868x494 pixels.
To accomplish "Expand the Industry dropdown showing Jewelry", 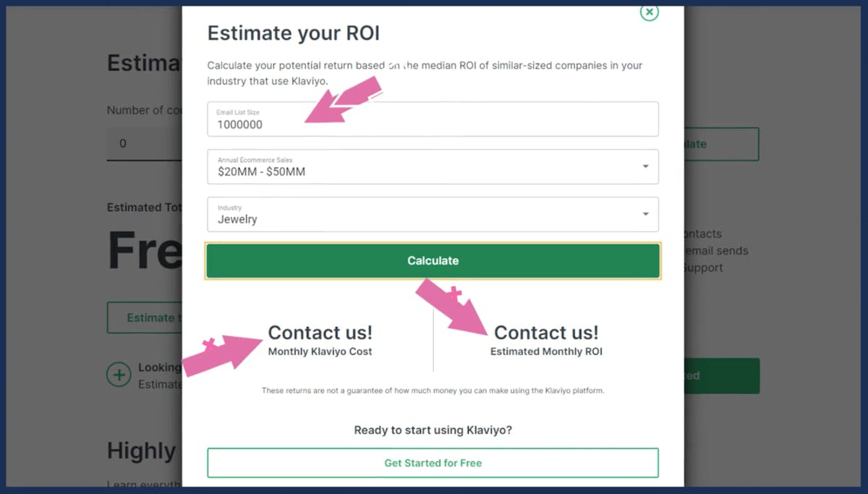I will (433, 215).
